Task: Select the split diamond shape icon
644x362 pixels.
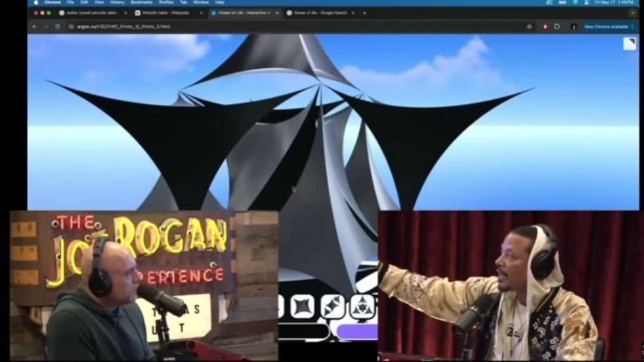Action: click(x=333, y=306)
